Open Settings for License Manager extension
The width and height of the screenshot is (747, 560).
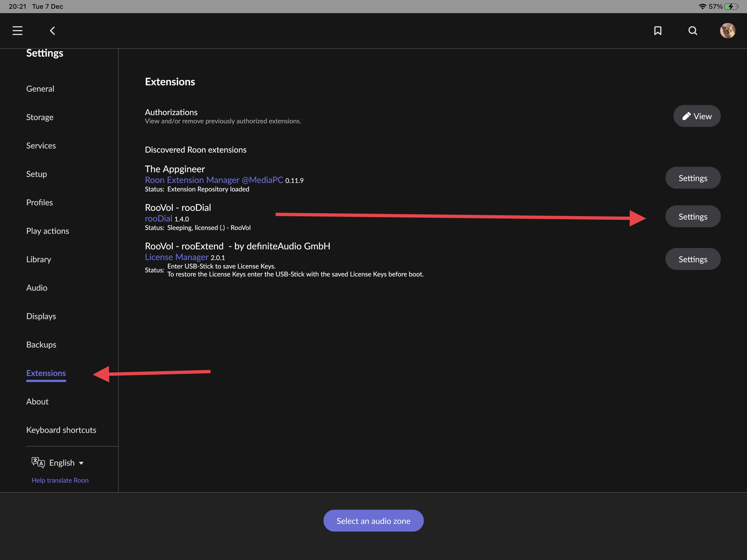(693, 259)
